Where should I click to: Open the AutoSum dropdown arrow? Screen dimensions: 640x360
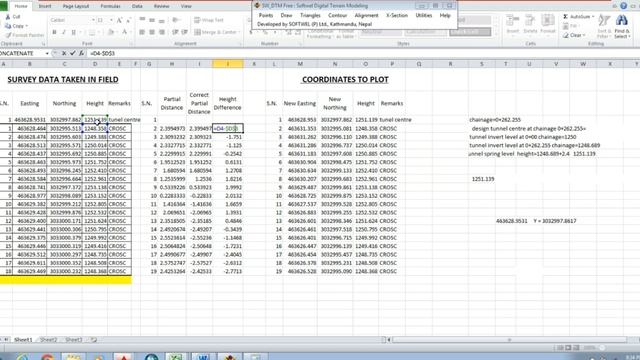pyautogui.click(x=593, y=17)
